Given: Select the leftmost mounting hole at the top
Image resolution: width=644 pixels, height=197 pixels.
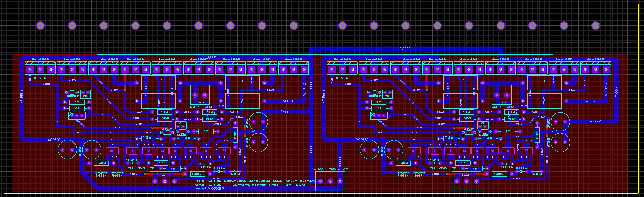Looking at the screenshot, I should pos(40,26).
